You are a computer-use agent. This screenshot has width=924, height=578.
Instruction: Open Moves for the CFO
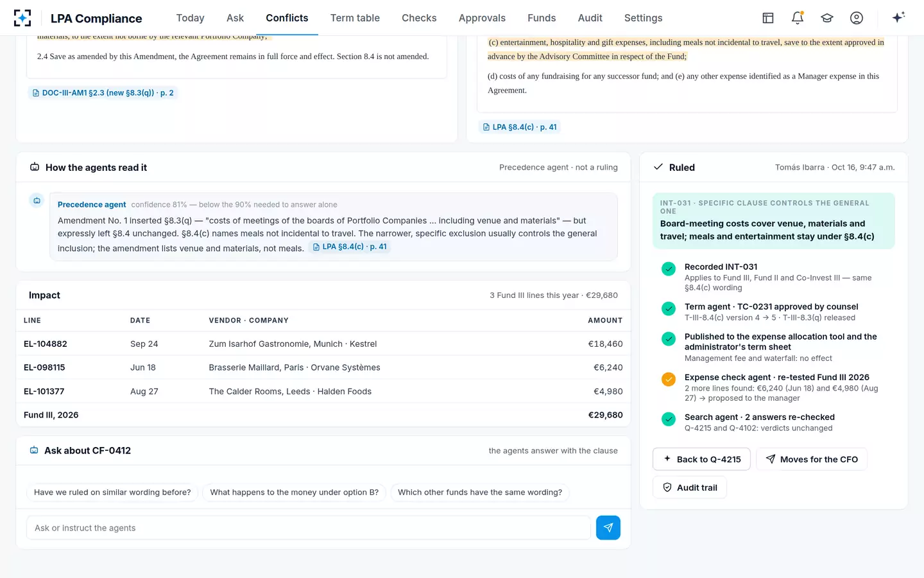812,459
